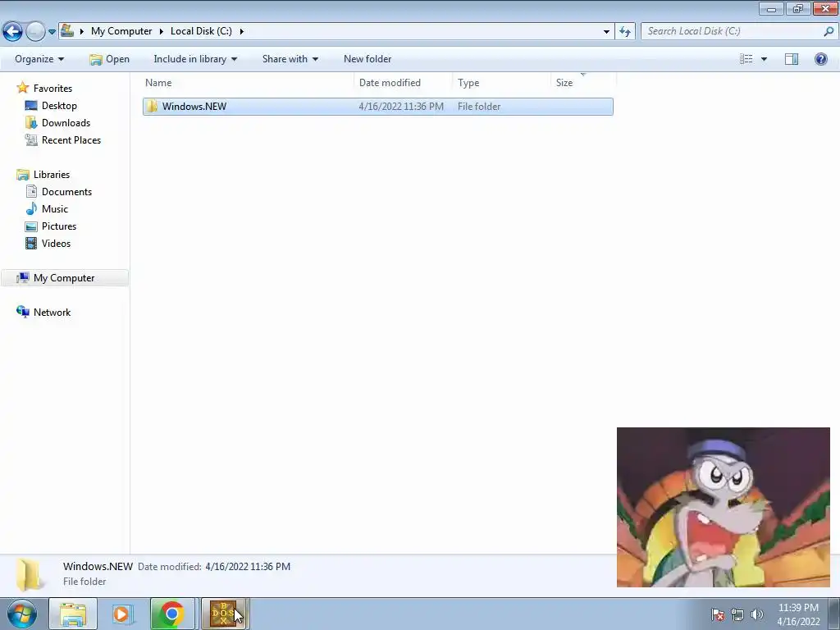840x630 pixels.
Task: Click the Windows.NEW folder name
Action: pyautogui.click(x=194, y=106)
